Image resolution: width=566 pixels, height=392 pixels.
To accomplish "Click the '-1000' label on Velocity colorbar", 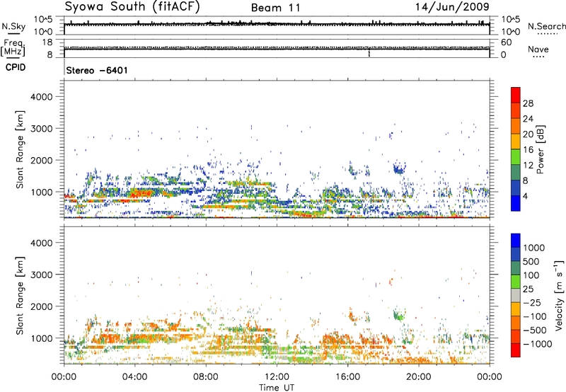I will (537, 344).
